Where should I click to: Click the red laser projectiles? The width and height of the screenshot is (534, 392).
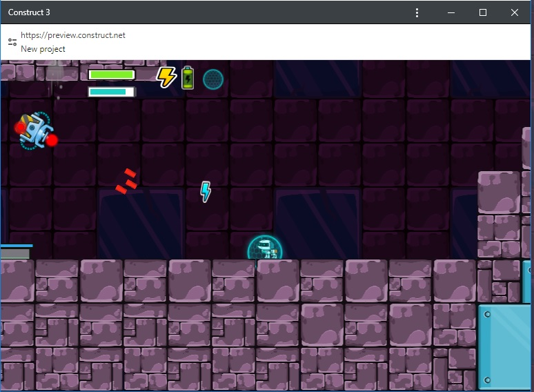click(126, 182)
